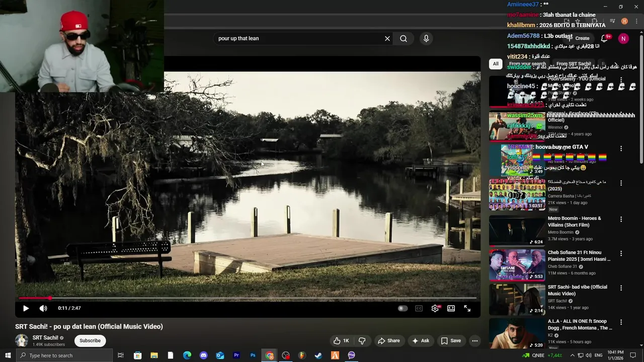Open the Chrome three-dot menu

point(636,21)
